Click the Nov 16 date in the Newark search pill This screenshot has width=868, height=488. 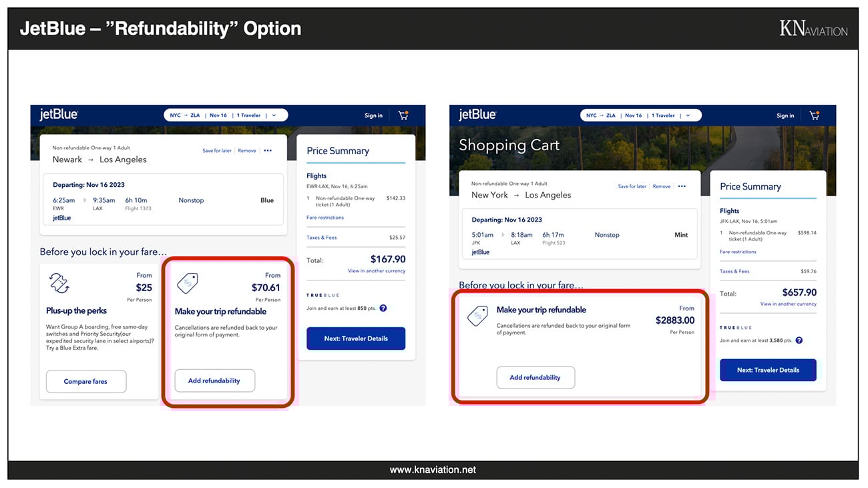218,115
